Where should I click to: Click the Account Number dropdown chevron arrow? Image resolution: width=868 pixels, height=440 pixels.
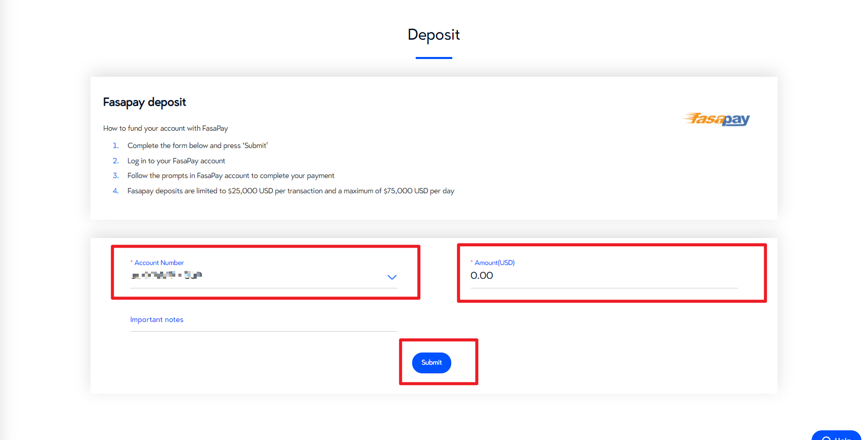click(x=392, y=277)
